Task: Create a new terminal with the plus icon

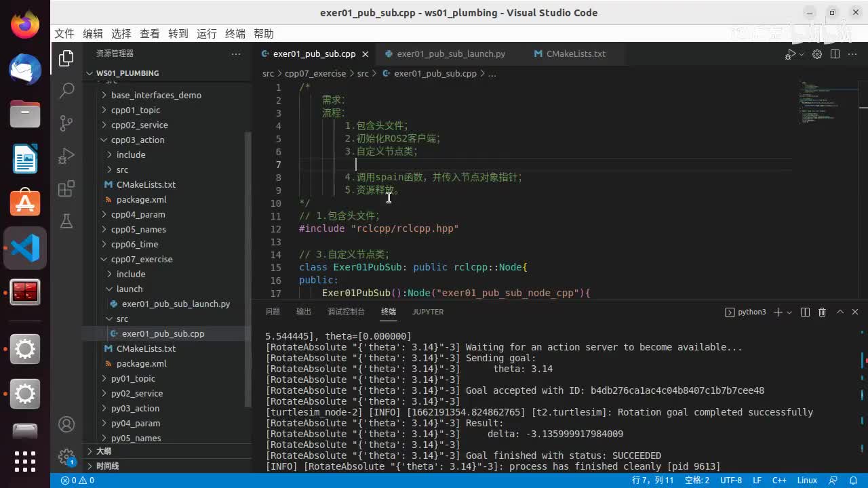Action: (778, 312)
